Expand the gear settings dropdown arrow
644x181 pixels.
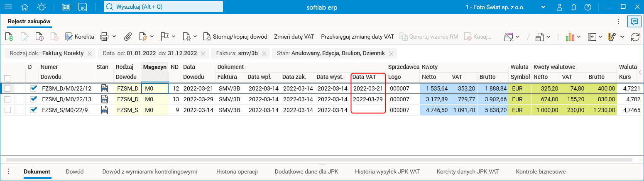click(622, 37)
